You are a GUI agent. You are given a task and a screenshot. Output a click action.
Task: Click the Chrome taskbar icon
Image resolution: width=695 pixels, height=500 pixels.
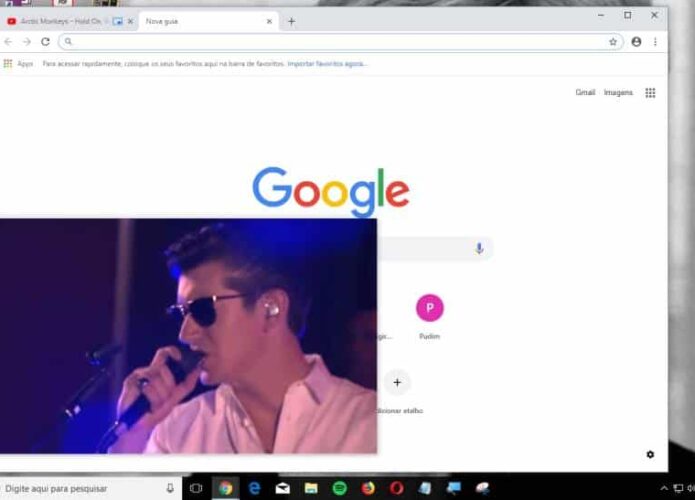coord(226,488)
